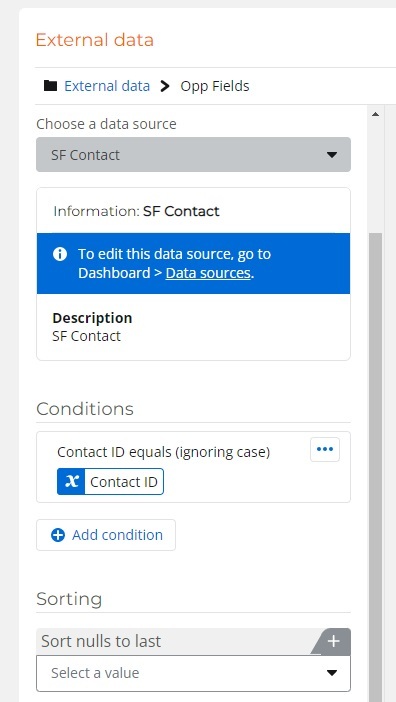Click the arrow on Select a value
Image resolution: width=396 pixels, height=702 pixels.
(332, 673)
